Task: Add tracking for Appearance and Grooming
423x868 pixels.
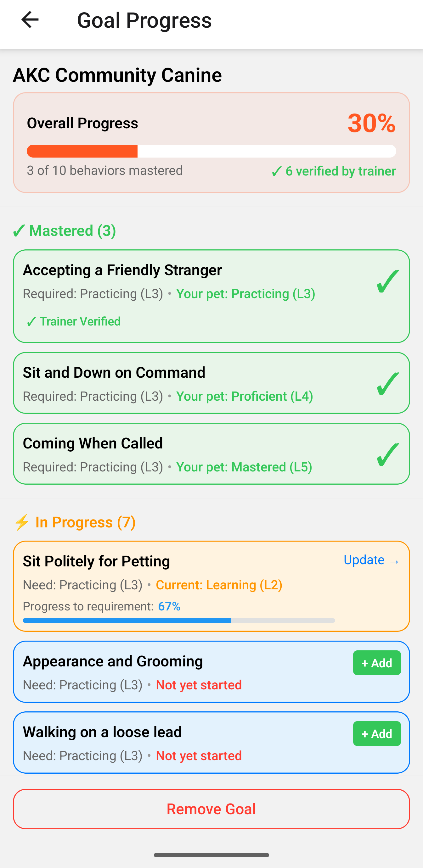Action: coord(376,662)
